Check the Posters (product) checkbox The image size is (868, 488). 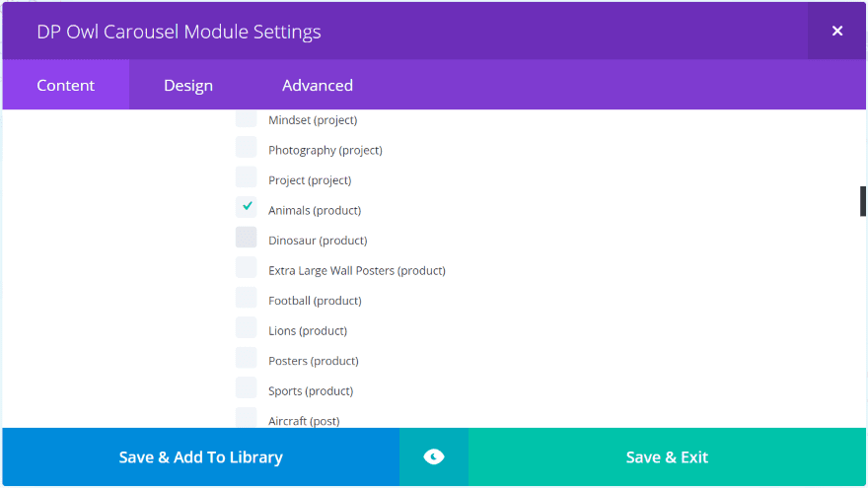coord(247,359)
